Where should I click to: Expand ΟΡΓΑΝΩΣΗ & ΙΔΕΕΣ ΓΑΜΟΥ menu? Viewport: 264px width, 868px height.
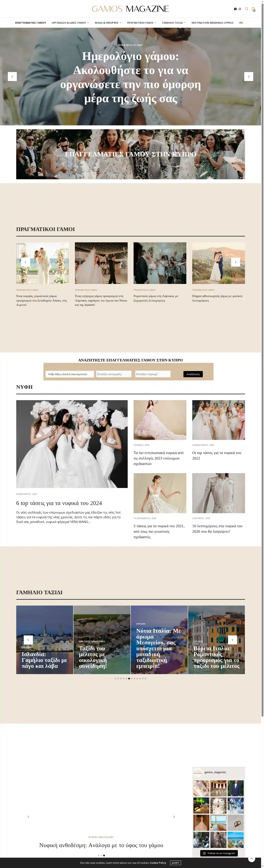[70, 23]
